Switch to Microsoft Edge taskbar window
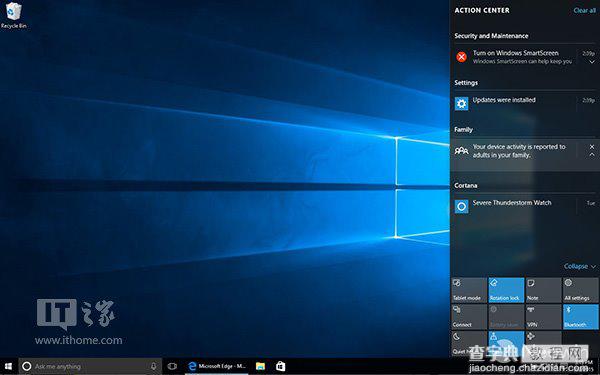Screen dimensions: 600x375 (217, 367)
